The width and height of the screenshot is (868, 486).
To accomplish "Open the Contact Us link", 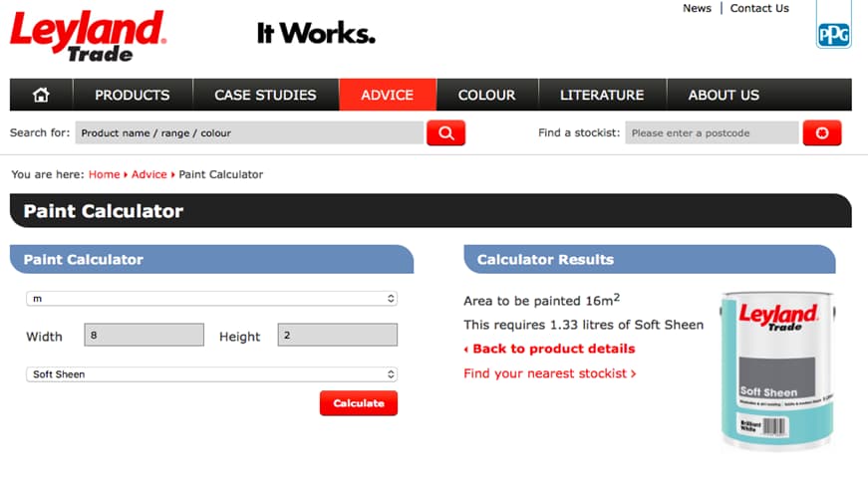I will pos(759,8).
